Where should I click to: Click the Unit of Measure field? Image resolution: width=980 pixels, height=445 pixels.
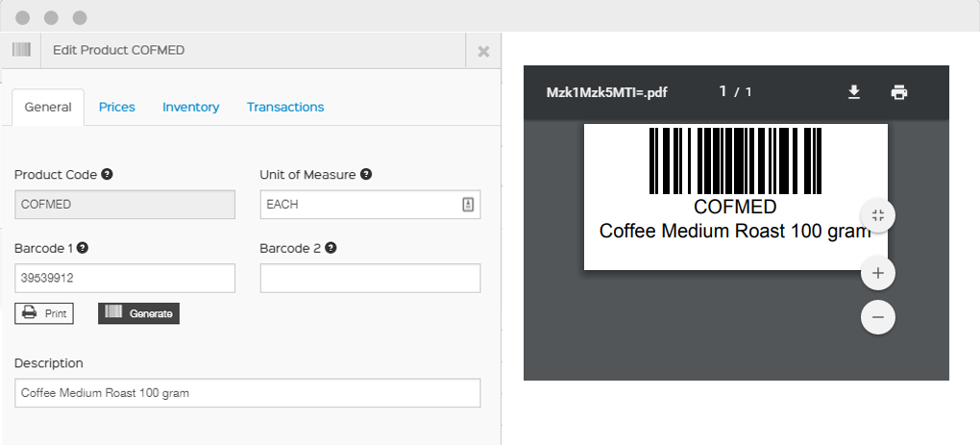coord(370,205)
